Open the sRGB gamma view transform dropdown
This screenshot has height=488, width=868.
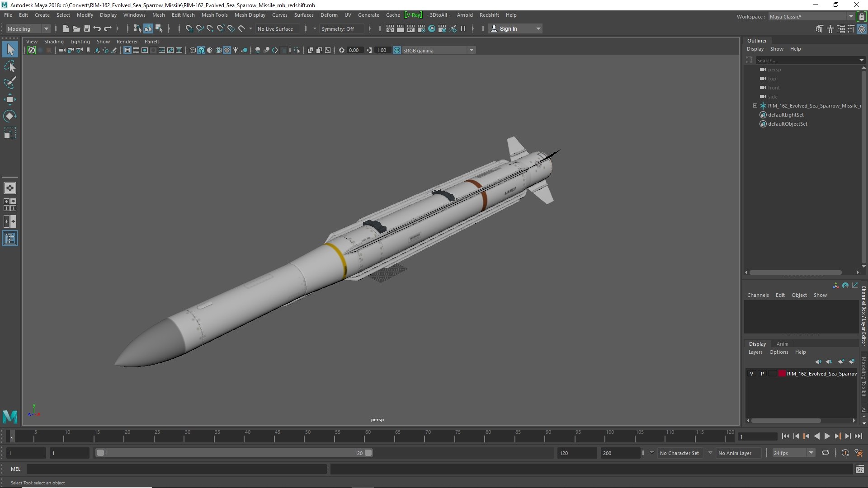[x=438, y=50]
